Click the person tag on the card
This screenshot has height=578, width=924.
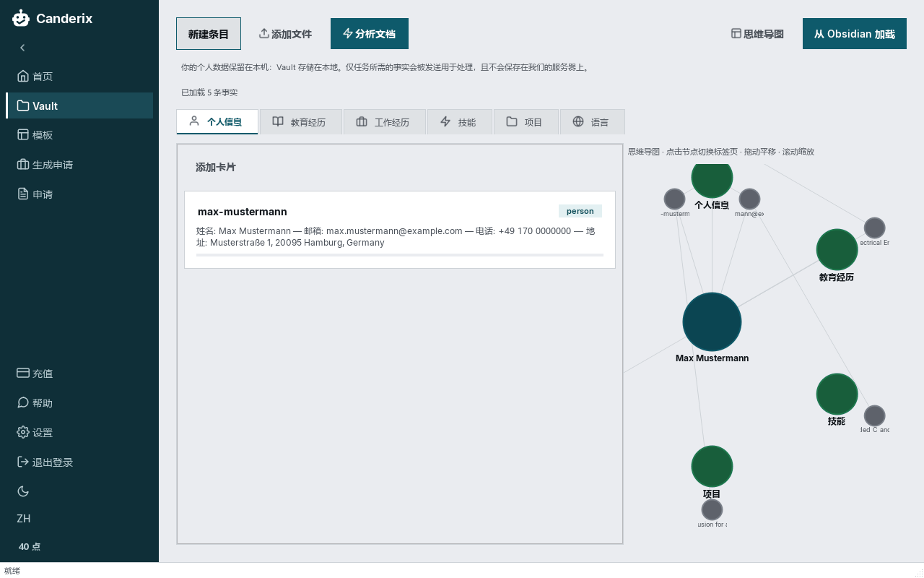[580, 211]
